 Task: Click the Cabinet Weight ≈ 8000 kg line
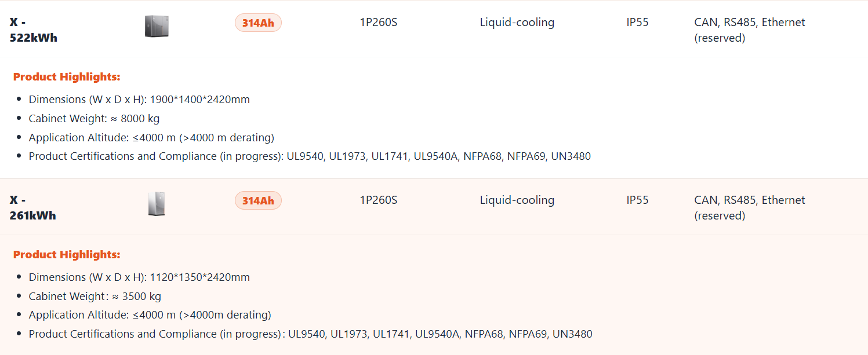click(94, 119)
